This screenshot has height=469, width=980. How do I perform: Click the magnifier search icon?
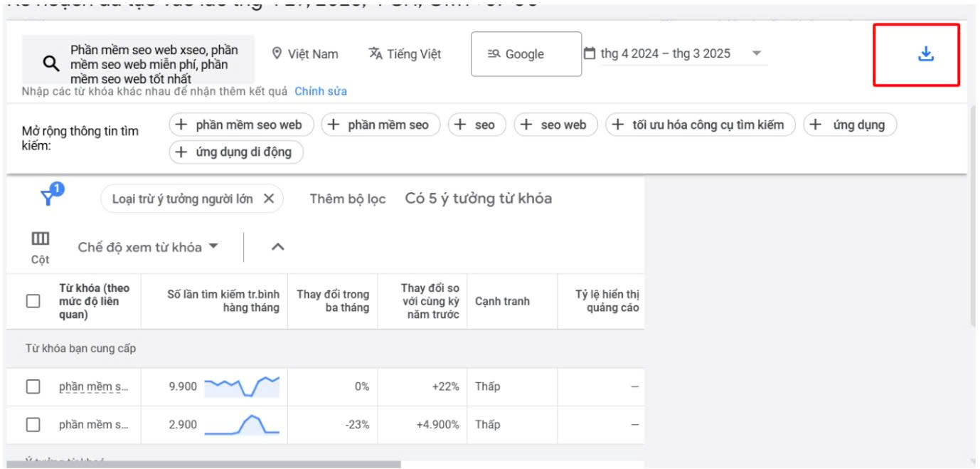pyautogui.click(x=51, y=64)
